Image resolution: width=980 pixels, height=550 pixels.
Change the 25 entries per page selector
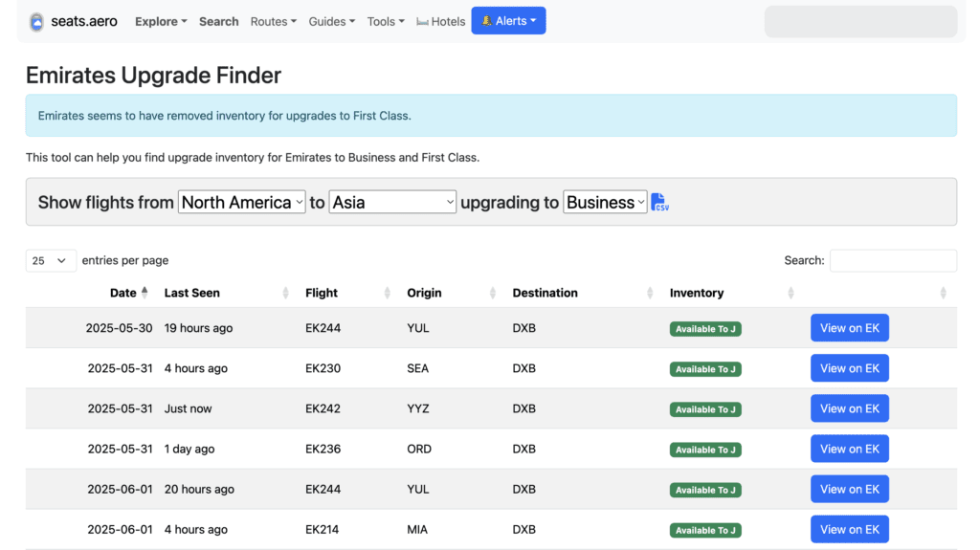click(51, 260)
